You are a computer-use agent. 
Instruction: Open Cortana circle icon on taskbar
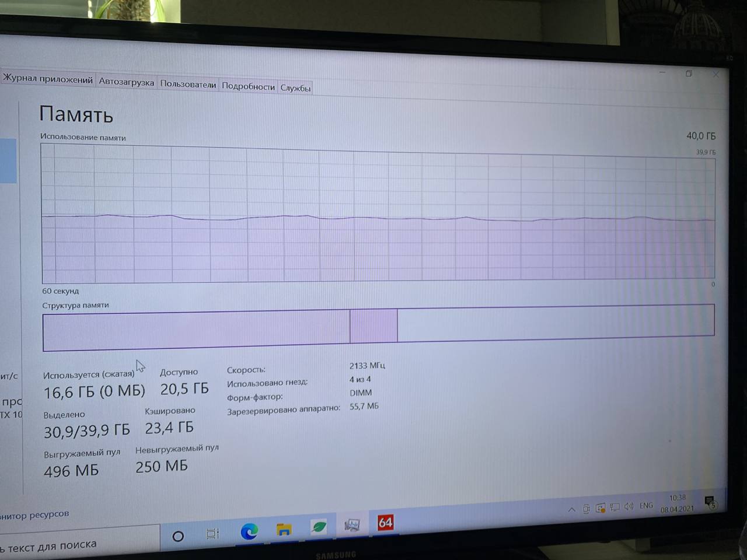coord(178,535)
